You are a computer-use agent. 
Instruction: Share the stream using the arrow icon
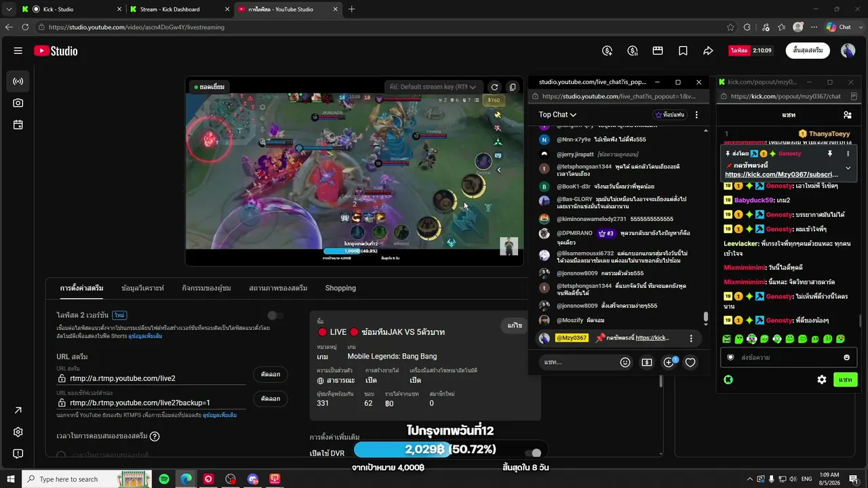[708, 51]
